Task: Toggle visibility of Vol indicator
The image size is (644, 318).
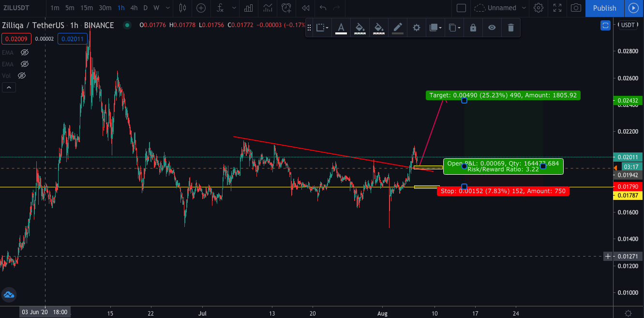Action: (x=21, y=76)
